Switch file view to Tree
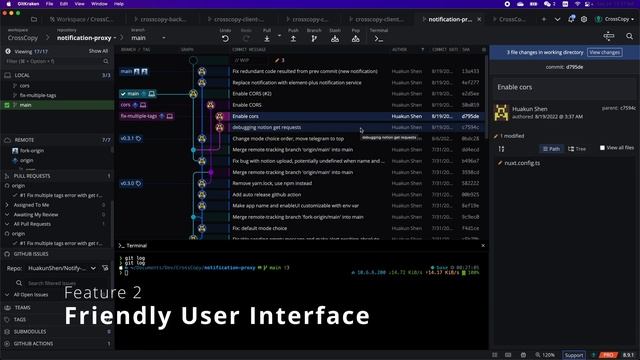This screenshot has width=640, height=360. pyautogui.click(x=577, y=149)
